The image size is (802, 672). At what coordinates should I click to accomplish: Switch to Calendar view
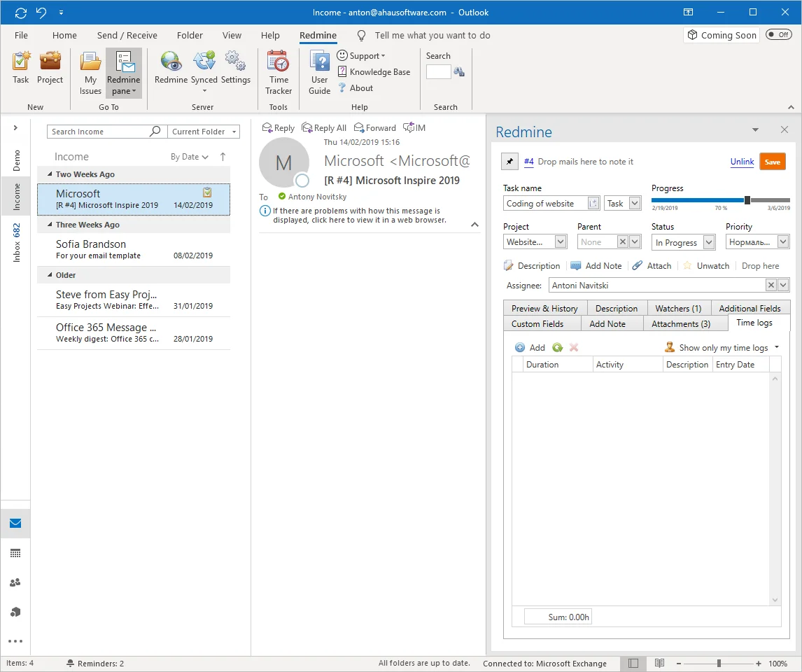click(15, 554)
